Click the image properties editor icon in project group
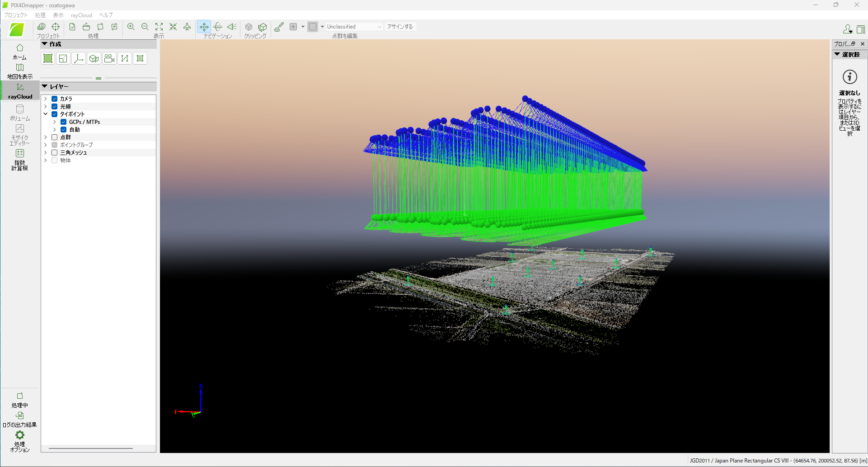The image size is (868, 467). (x=41, y=27)
